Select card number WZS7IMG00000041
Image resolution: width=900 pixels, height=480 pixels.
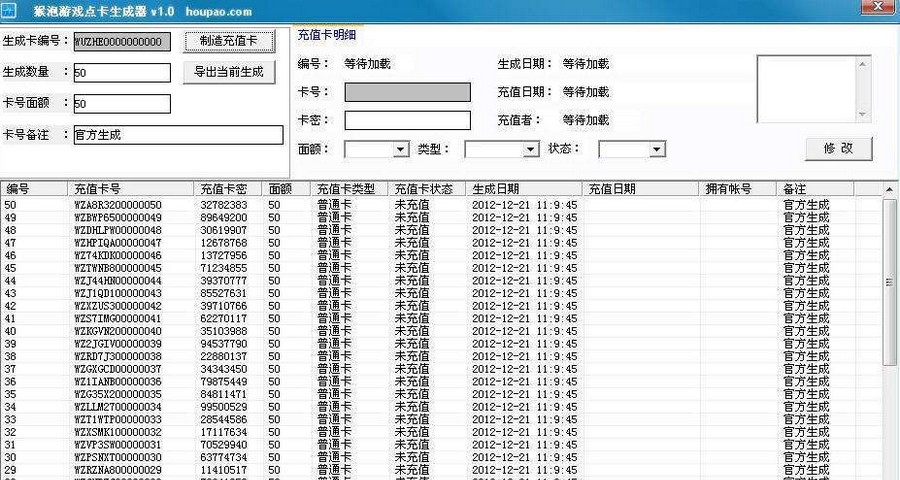[118, 319]
